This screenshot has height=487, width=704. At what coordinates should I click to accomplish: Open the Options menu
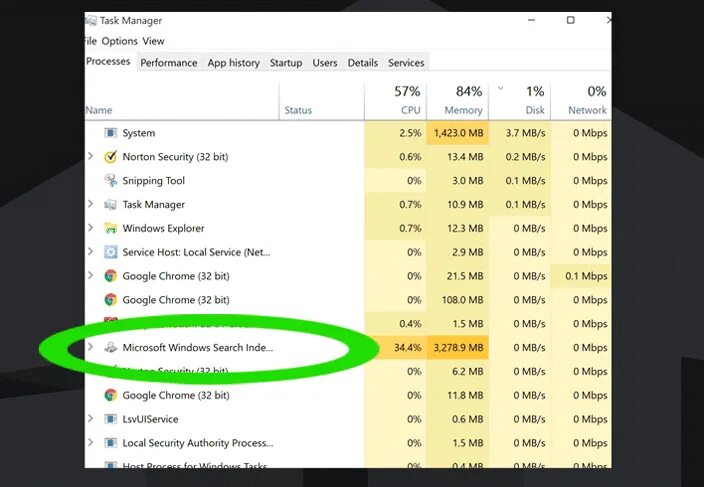coord(119,41)
